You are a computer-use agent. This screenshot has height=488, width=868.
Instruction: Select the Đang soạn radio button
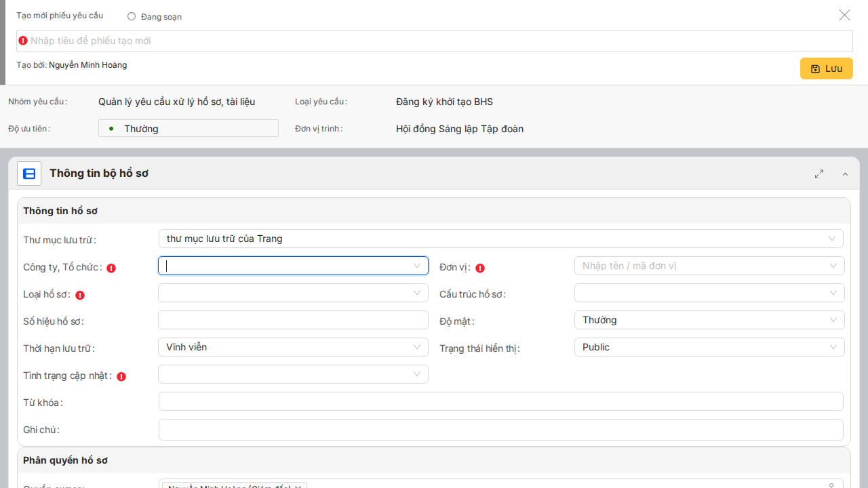click(x=132, y=16)
